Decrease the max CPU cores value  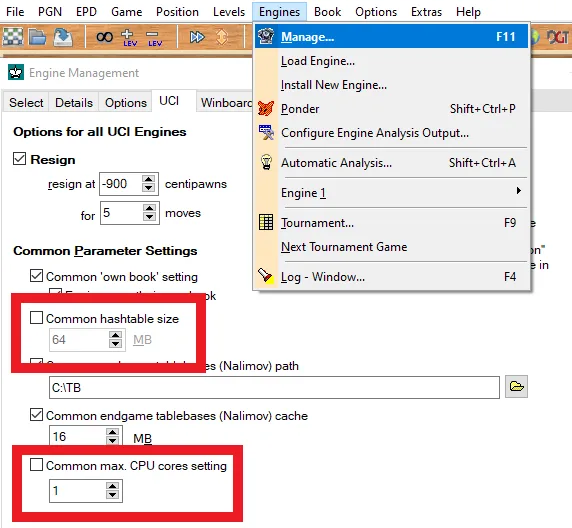(x=112, y=495)
